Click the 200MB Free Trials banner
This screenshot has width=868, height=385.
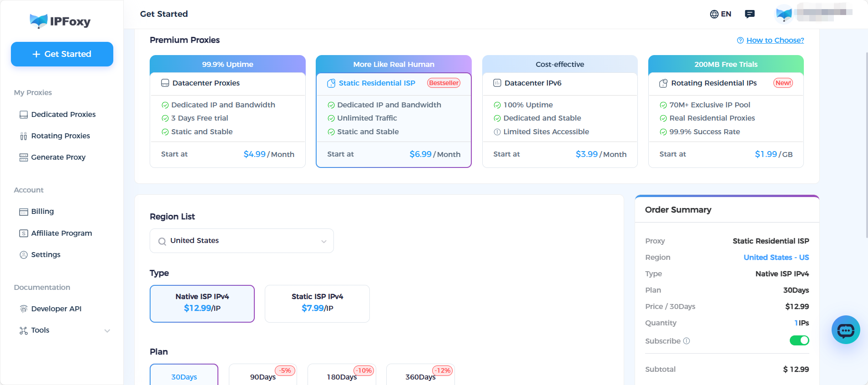(726, 64)
